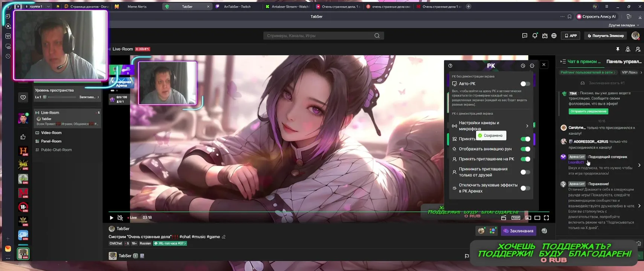The width and height of the screenshot is (644, 271).
Task: Click the webcam overlay thumbnail in stream
Action: 167,83
